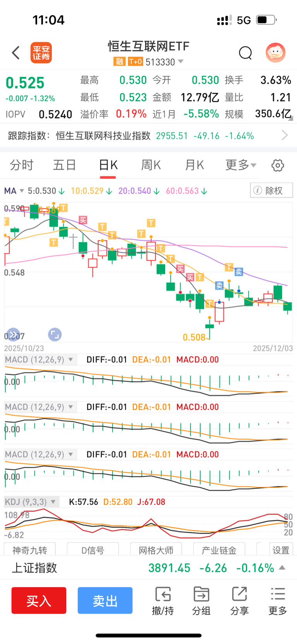This screenshot has height=644, width=297.
Task: Open the 神奇九转 tool
Action: (30, 549)
